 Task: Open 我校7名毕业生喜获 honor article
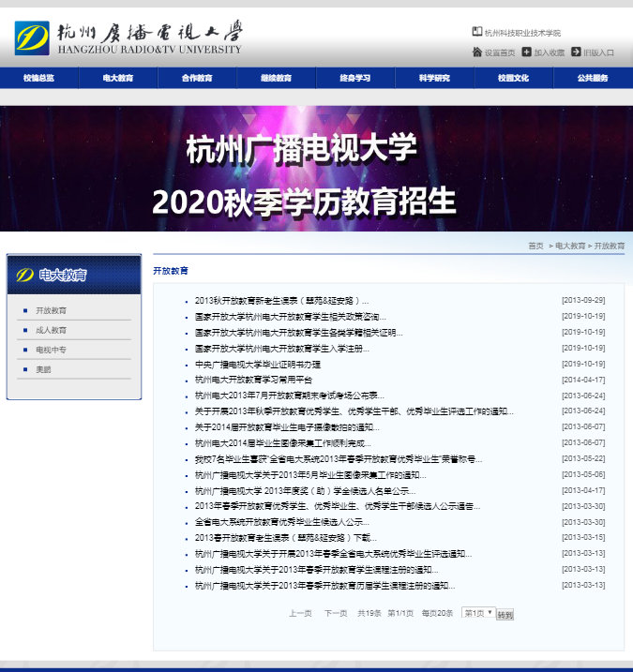(x=339, y=459)
